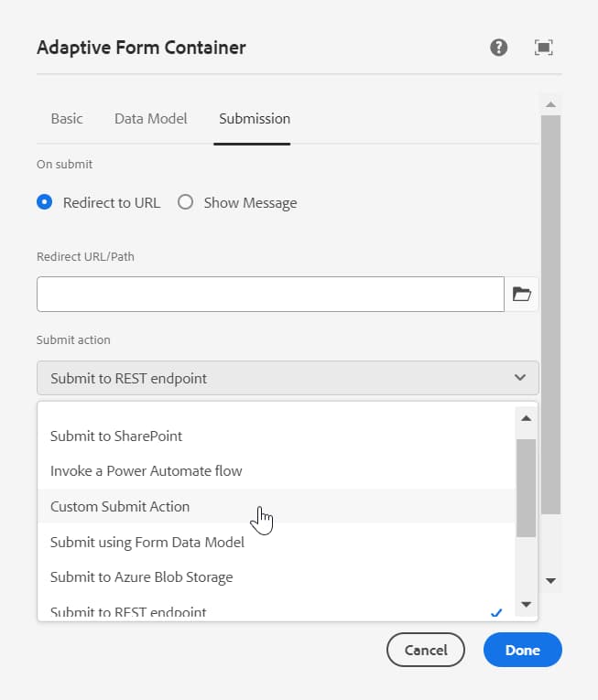The height and width of the screenshot is (700, 598).
Task: Select Invoke a Power Automate flow
Action: (147, 470)
